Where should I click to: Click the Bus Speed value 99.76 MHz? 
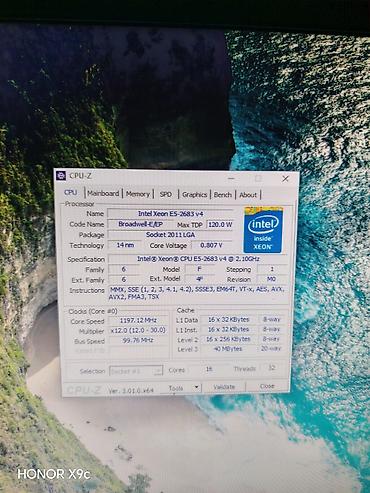(138, 340)
